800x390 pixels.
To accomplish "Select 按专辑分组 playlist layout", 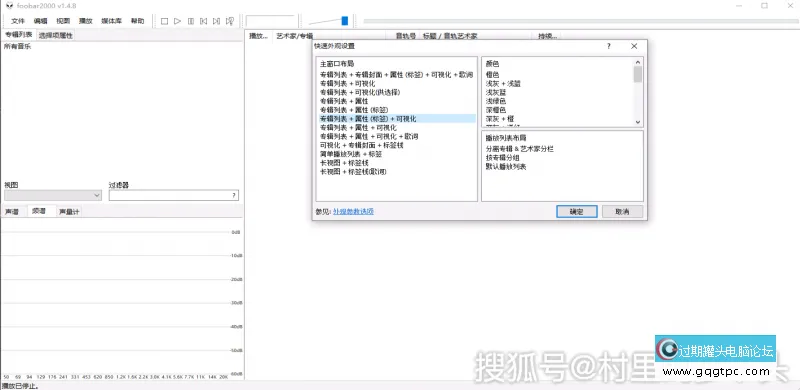I will coord(502,158).
